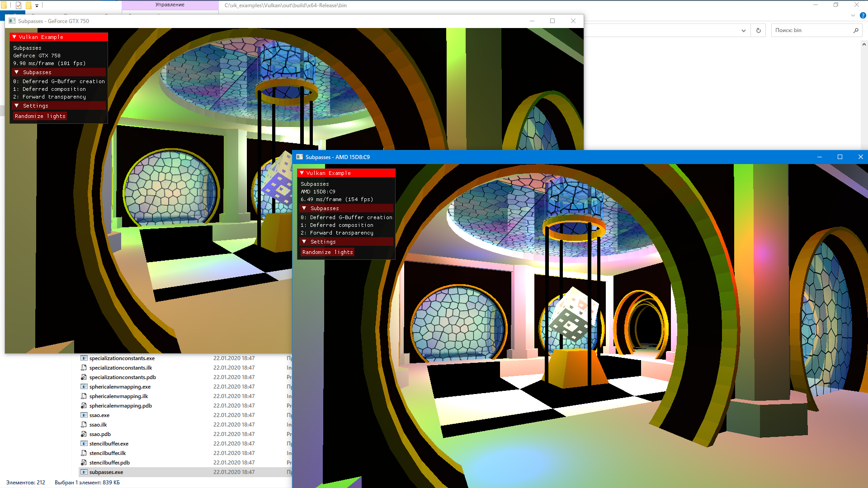The image size is (868, 488).
Task: Click the subpasses.exe application icon
Action: [84, 472]
